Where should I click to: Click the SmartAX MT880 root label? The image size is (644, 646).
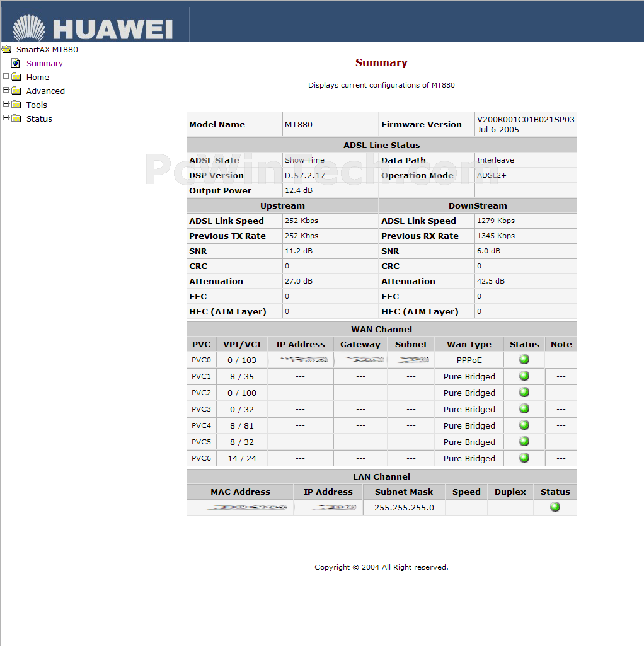[x=47, y=49]
